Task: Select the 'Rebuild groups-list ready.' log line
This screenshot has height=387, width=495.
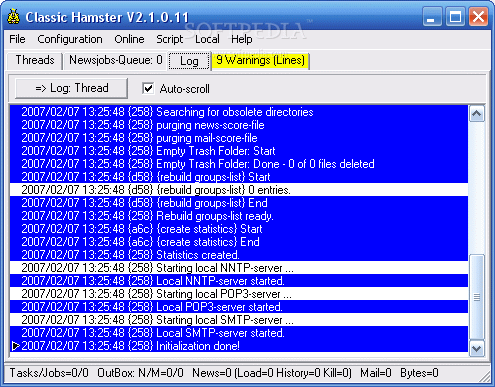Action: (x=239, y=216)
